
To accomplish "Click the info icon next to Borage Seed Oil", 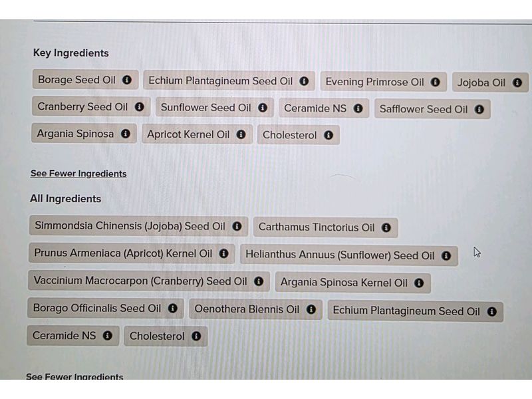I will point(127,80).
